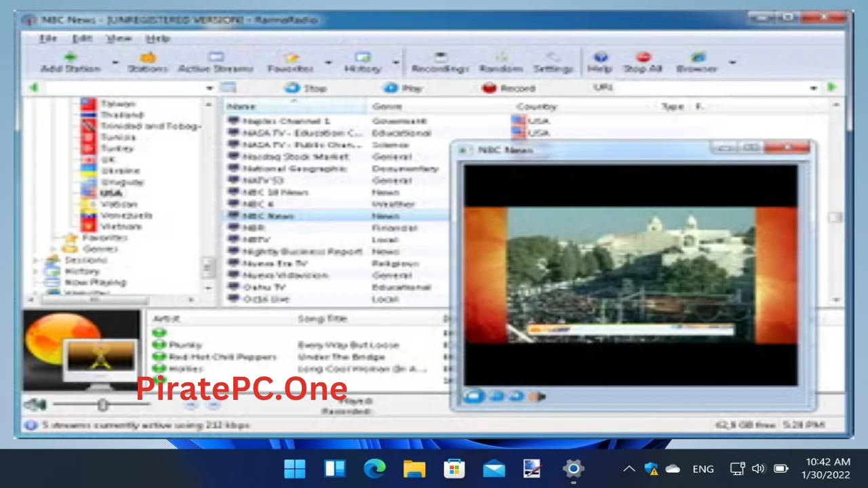Viewport: 868px width, 488px height.
Task: Select USA in the country tree
Action: (x=111, y=192)
